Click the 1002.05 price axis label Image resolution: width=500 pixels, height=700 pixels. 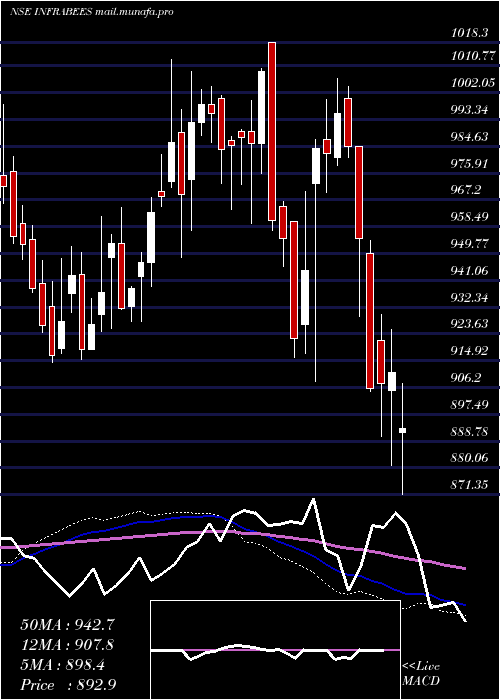point(473,83)
